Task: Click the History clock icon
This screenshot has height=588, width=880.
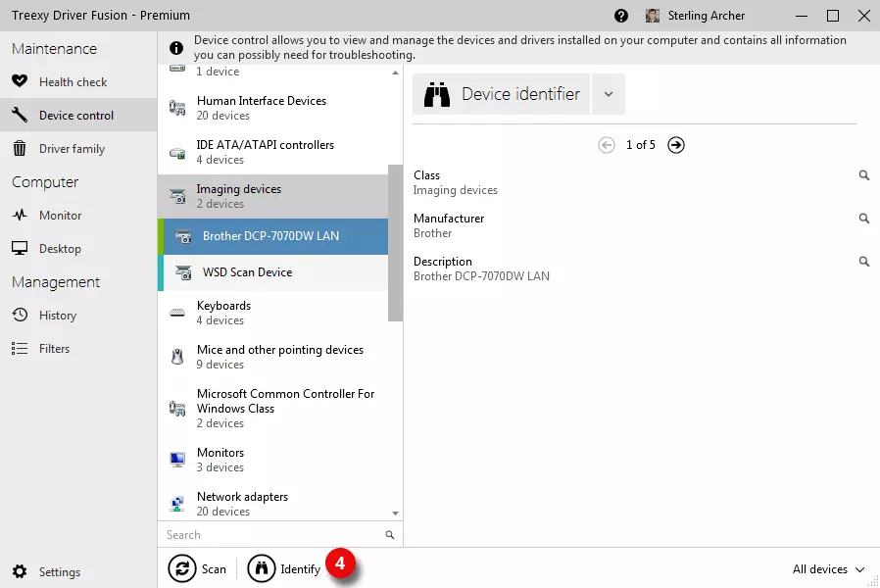Action: click(20, 315)
